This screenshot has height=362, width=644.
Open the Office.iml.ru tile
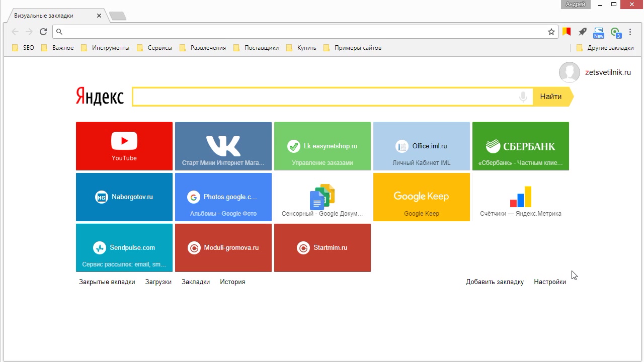(x=422, y=146)
